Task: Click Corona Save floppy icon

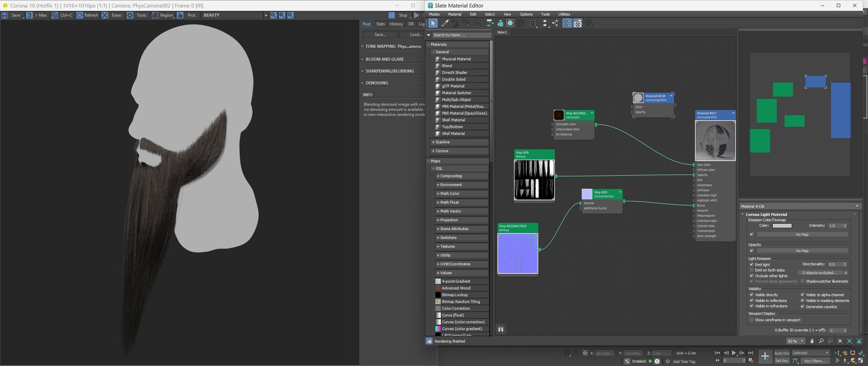Action: coord(4,15)
